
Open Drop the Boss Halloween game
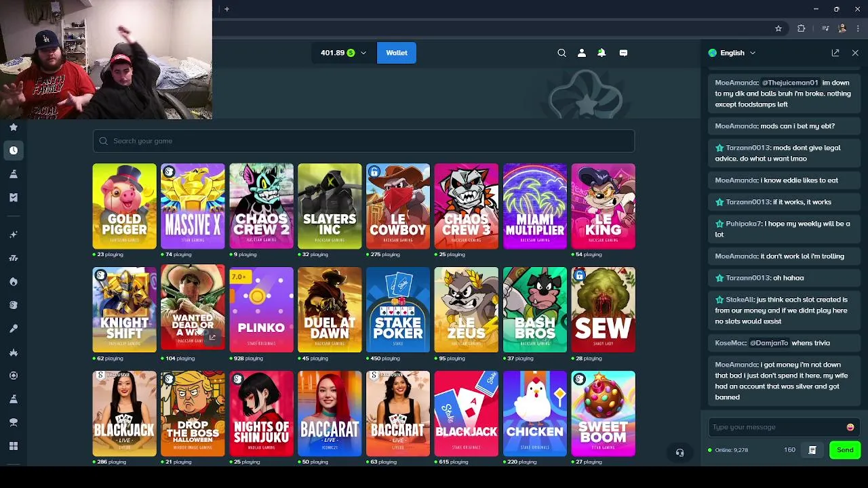pos(193,413)
